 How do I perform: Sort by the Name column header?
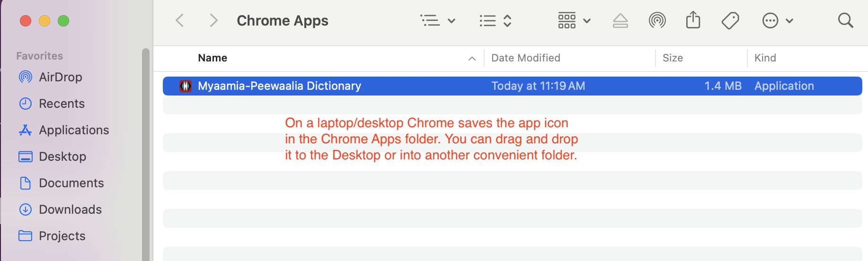213,58
